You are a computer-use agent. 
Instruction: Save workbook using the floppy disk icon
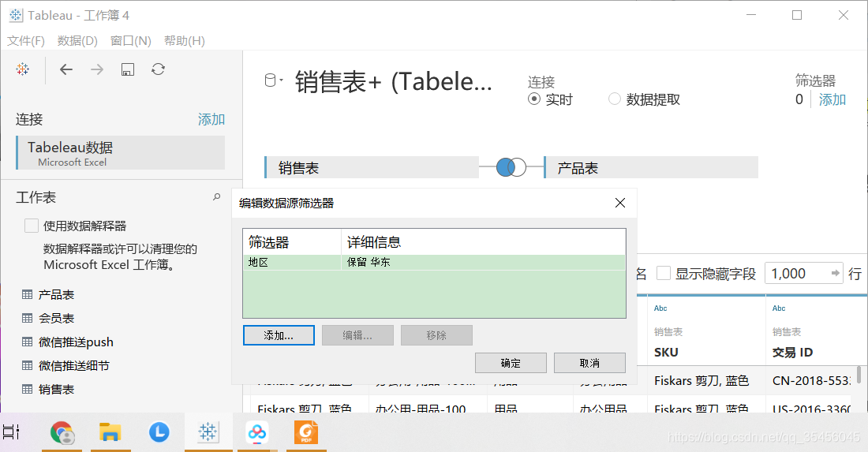(x=128, y=69)
